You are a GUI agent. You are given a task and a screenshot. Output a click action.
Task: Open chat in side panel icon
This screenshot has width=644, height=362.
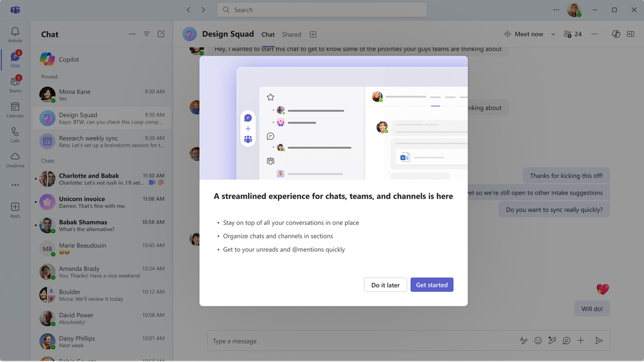point(630,34)
